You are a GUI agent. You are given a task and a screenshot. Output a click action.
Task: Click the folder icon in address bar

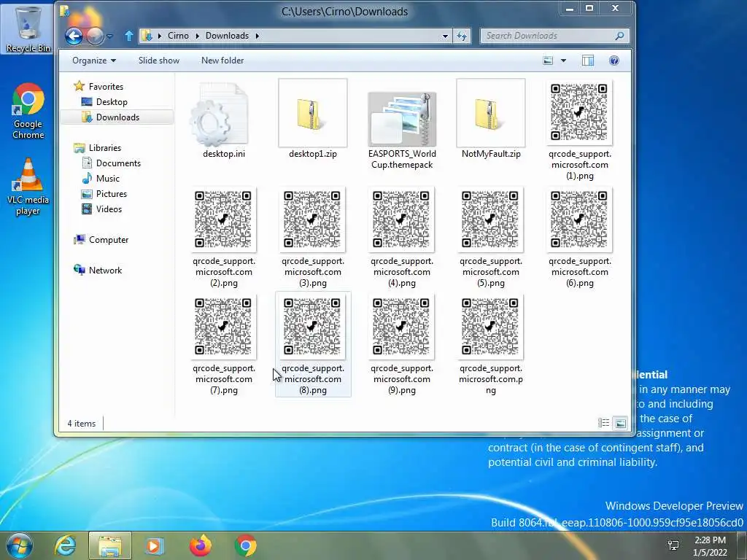(147, 36)
